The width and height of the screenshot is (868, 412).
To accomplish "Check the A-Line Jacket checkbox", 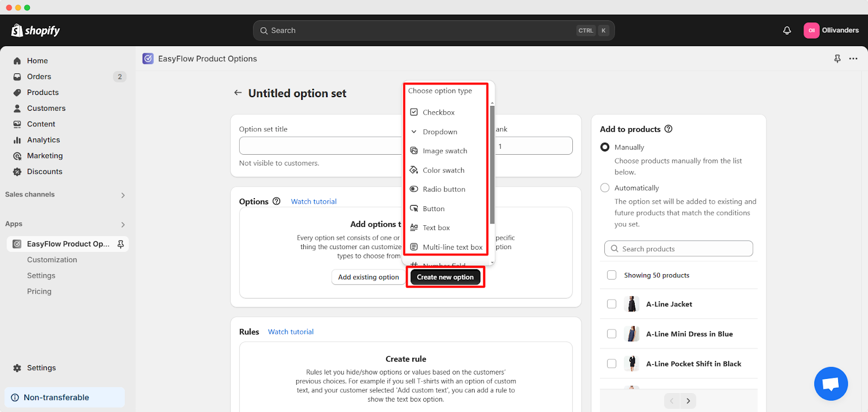I will 611,304.
